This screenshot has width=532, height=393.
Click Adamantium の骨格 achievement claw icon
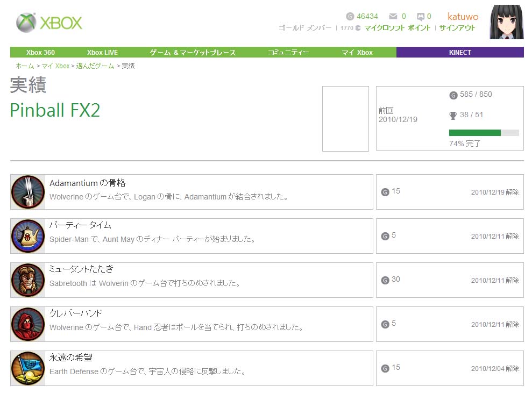point(28,192)
